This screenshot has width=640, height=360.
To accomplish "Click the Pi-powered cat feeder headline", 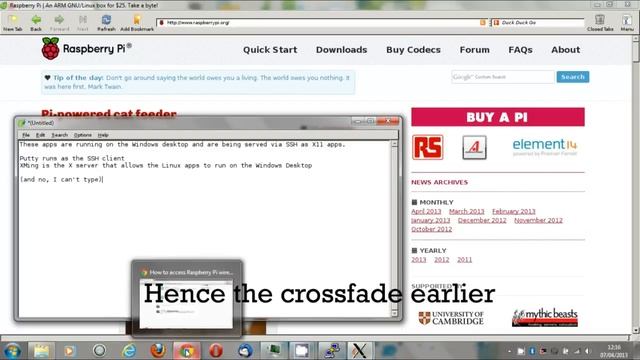I will (x=109, y=113).
